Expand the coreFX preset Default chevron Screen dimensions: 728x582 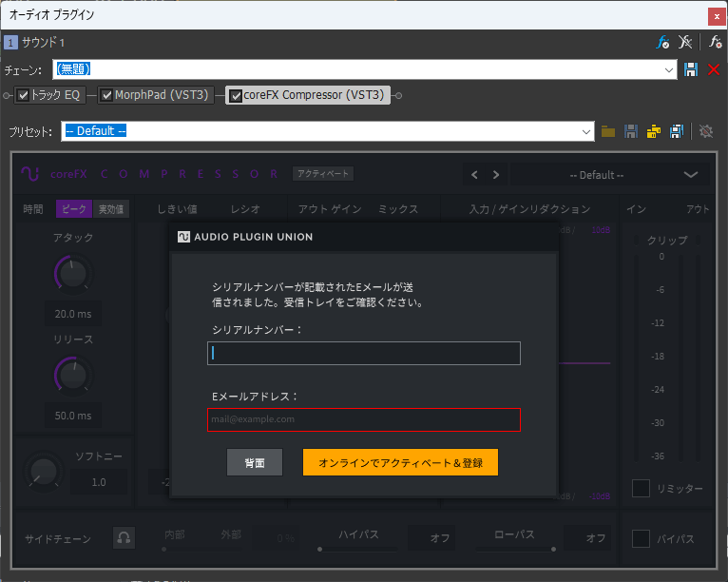(x=690, y=175)
